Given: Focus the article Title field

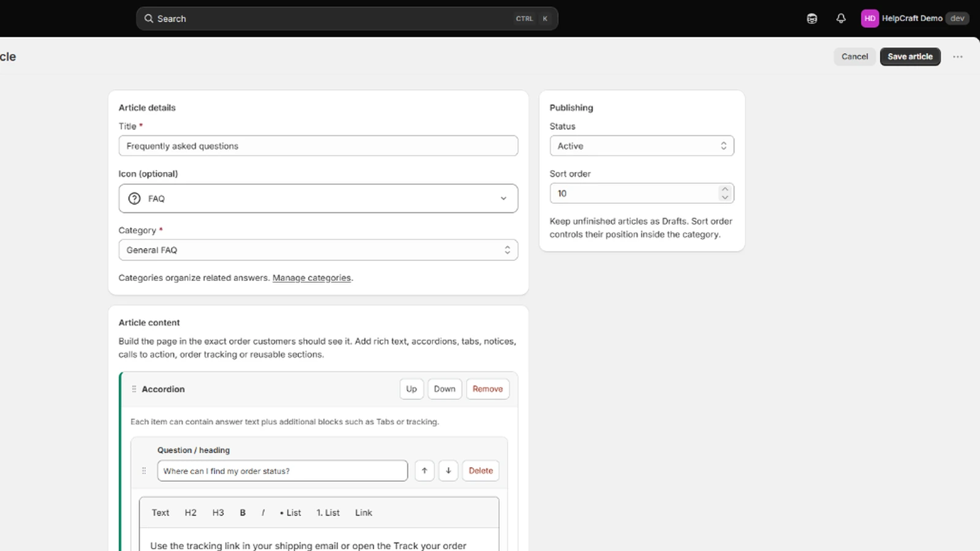Looking at the screenshot, I should pyautogui.click(x=318, y=146).
